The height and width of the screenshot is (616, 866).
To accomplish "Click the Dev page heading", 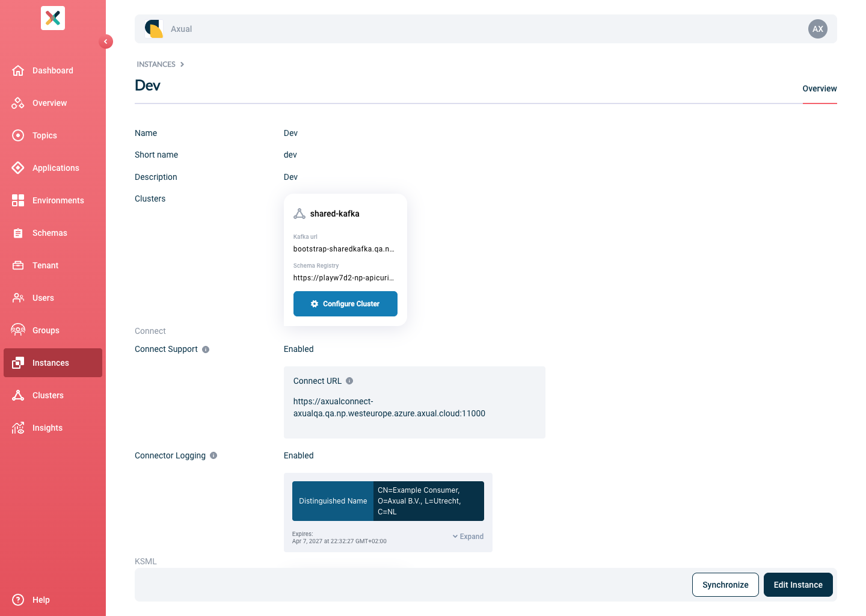I will [147, 85].
